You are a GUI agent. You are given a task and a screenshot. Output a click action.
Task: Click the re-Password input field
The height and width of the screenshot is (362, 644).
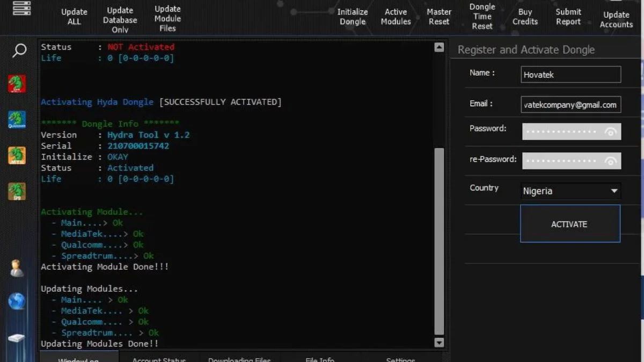(x=572, y=161)
